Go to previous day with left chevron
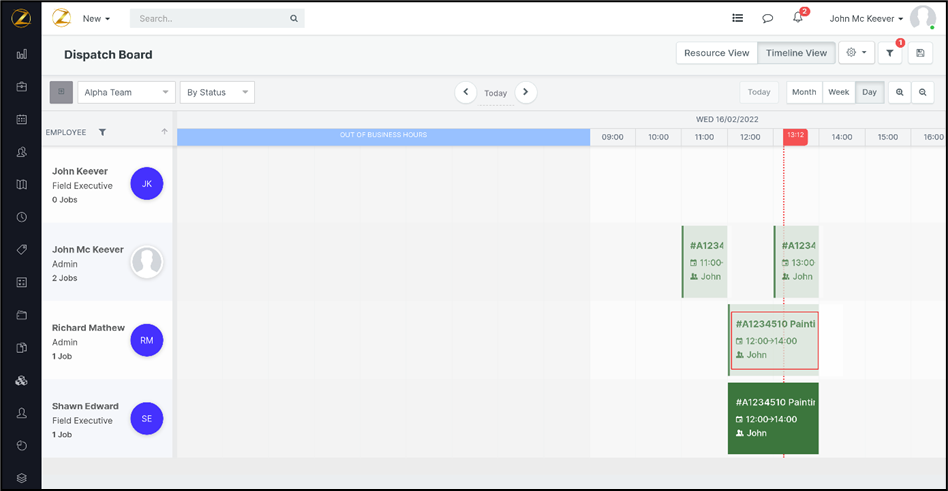 tap(466, 92)
